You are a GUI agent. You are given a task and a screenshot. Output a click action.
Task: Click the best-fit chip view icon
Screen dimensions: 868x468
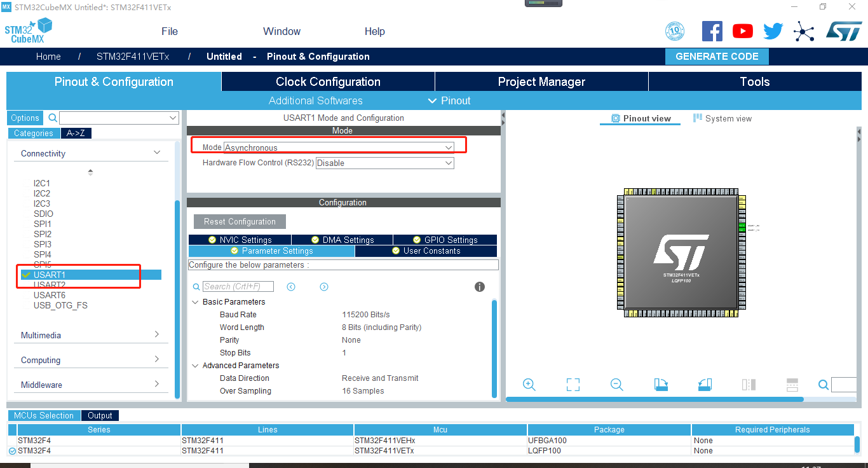click(x=573, y=385)
